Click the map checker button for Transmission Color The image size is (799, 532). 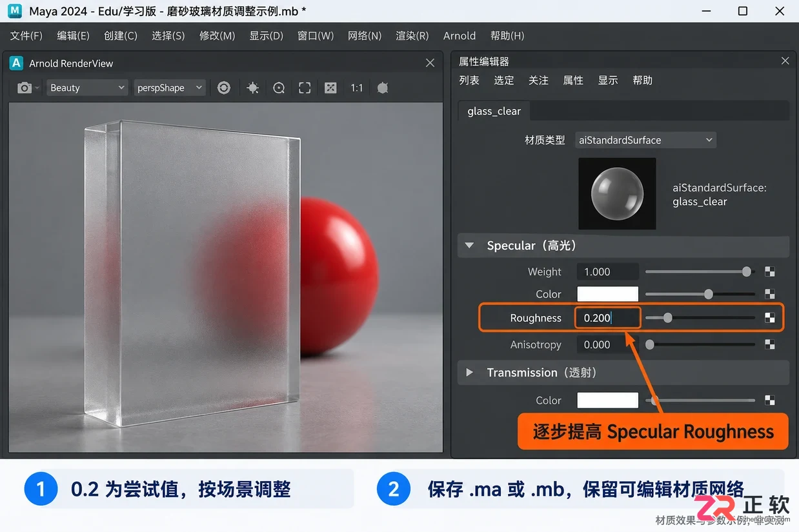[770, 400]
